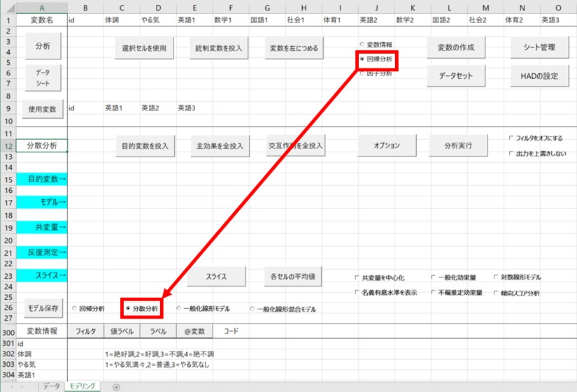The height and width of the screenshot is (392, 577).
Task: Switch to the データ sheet tab
Action: pyautogui.click(x=50, y=386)
